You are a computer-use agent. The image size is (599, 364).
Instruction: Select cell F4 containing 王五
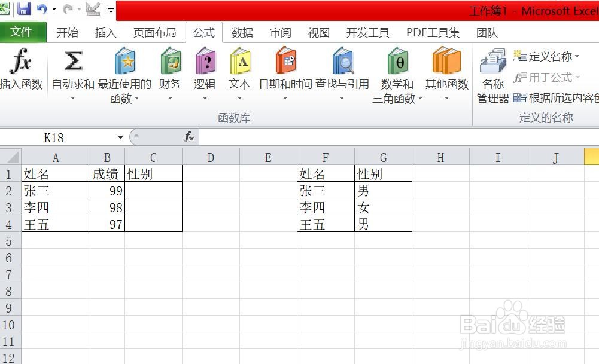pyautogui.click(x=326, y=224)
